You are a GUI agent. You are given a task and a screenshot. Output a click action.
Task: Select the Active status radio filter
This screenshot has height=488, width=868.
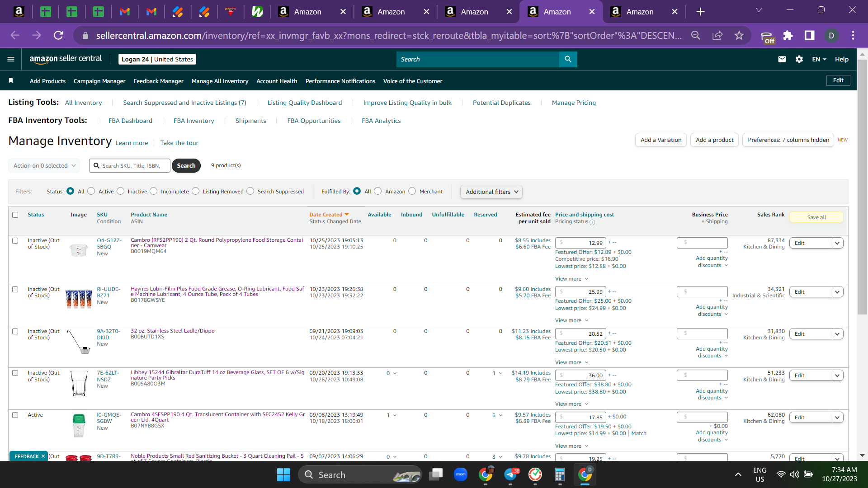click(91, 191)
